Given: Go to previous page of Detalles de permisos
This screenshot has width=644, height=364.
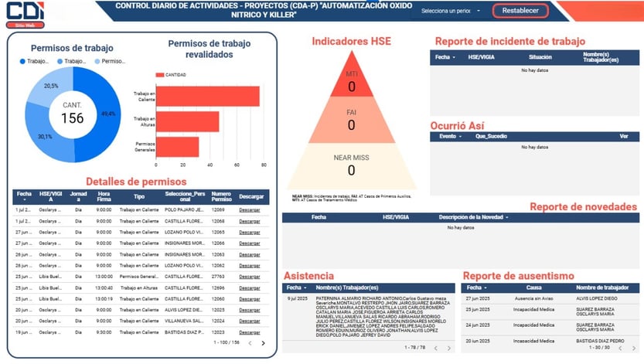Looking at the screenshot, I should (250, 343).
